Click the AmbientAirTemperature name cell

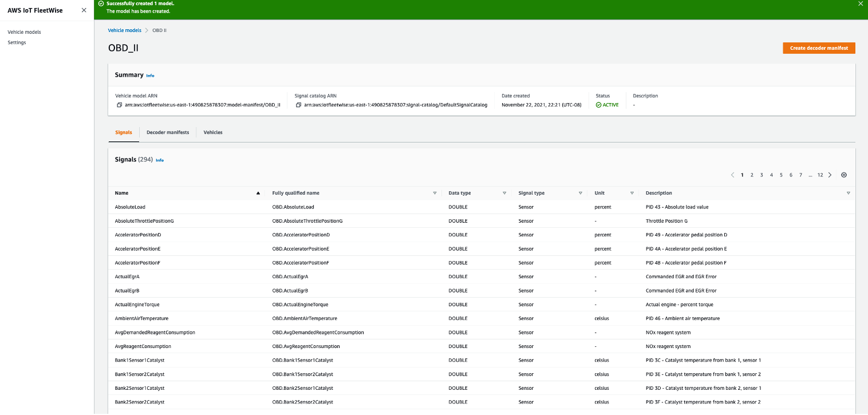click(x=141, y=319)
